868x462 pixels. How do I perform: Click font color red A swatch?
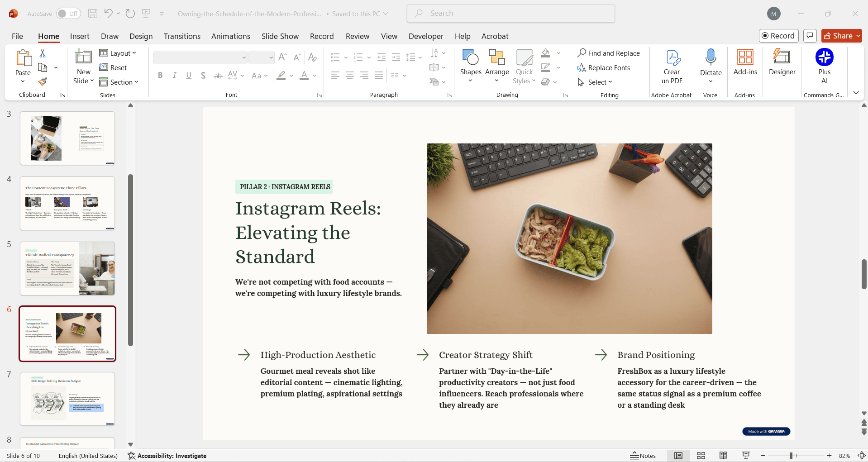tap(304, 76)
